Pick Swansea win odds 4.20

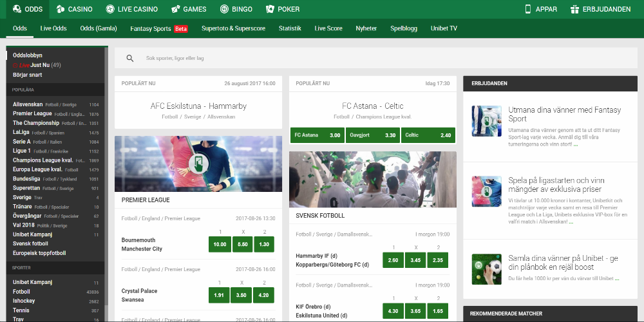click(x=263, y=295)
